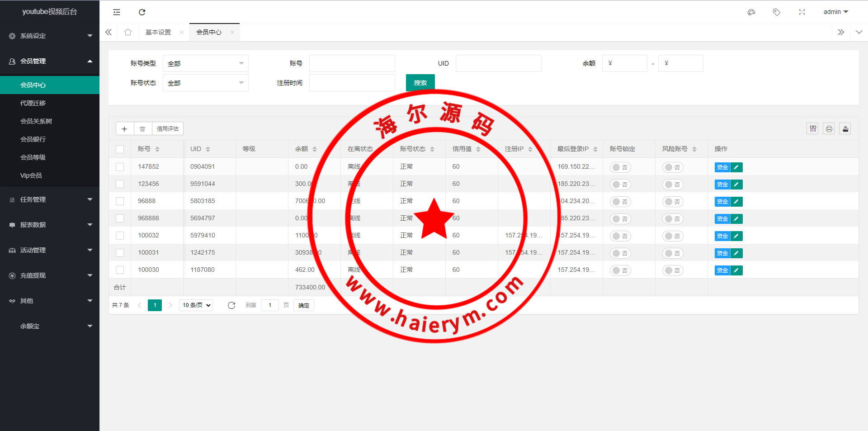Image resolution: width=868 pixels, height=431 pixels.
Task: Click the UID search input field
Action: [498, 64]
